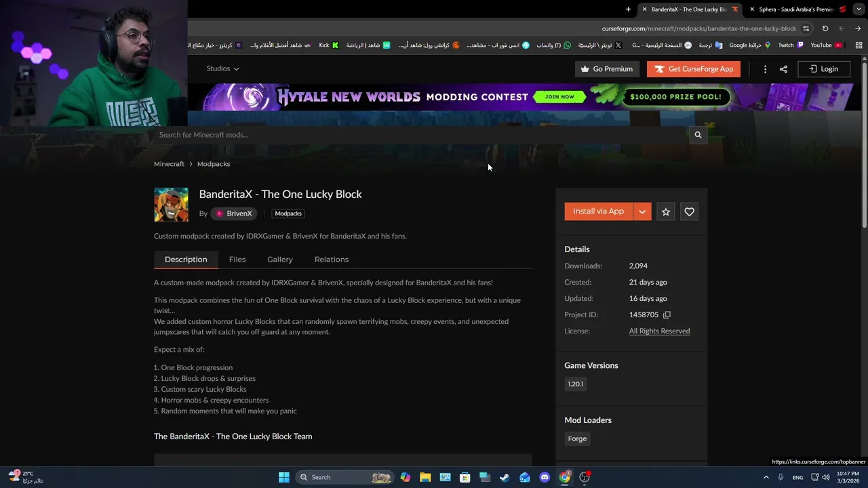Open File Explorer from taskbar
The width and height of the screenshot is (868, 488).
425,477
